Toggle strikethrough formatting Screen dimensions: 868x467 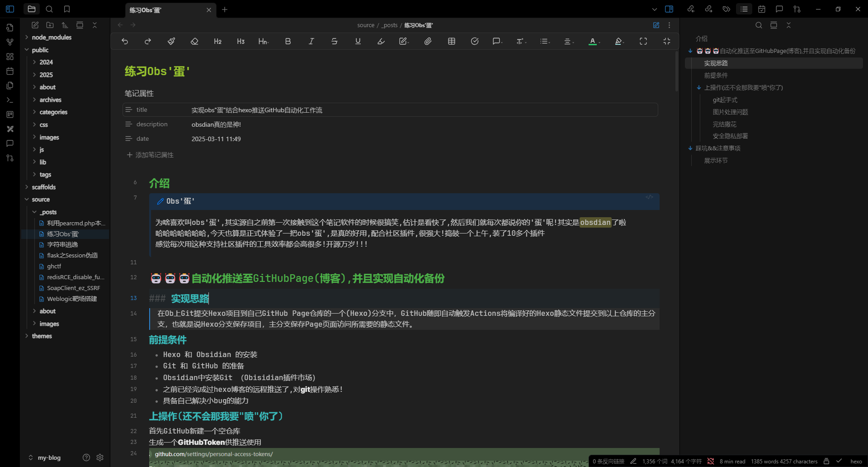click(x=335, y=41)
